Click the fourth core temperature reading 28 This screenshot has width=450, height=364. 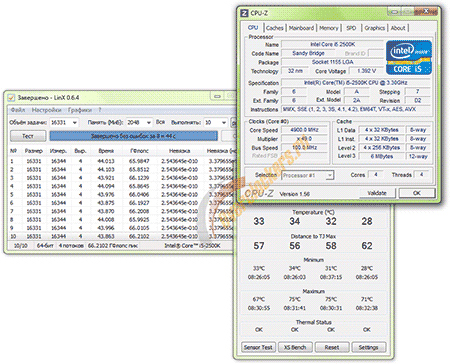tap(367, 221)
